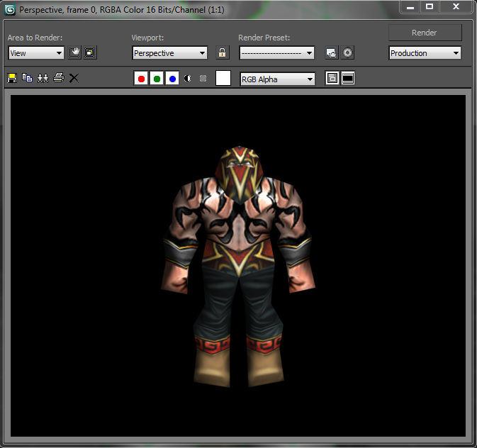Toggle the Lock to Viewport padlock

coord(223,52)
